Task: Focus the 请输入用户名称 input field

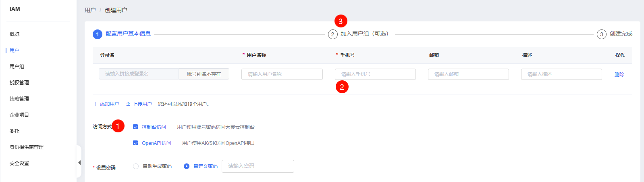Action: (x=282, y=74)
